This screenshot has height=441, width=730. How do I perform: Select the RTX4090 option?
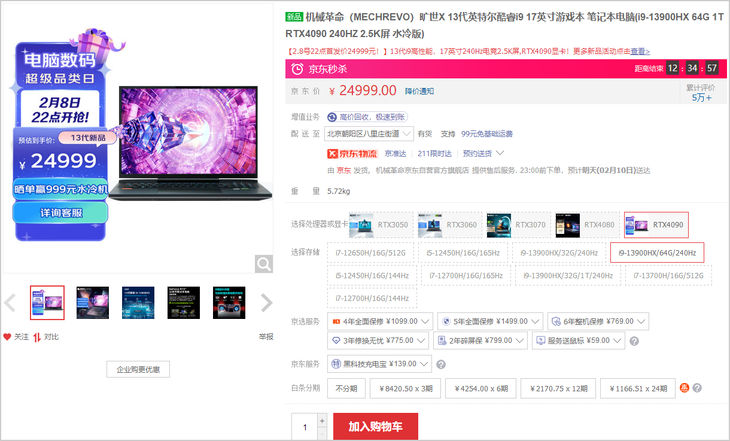point(656,224)
